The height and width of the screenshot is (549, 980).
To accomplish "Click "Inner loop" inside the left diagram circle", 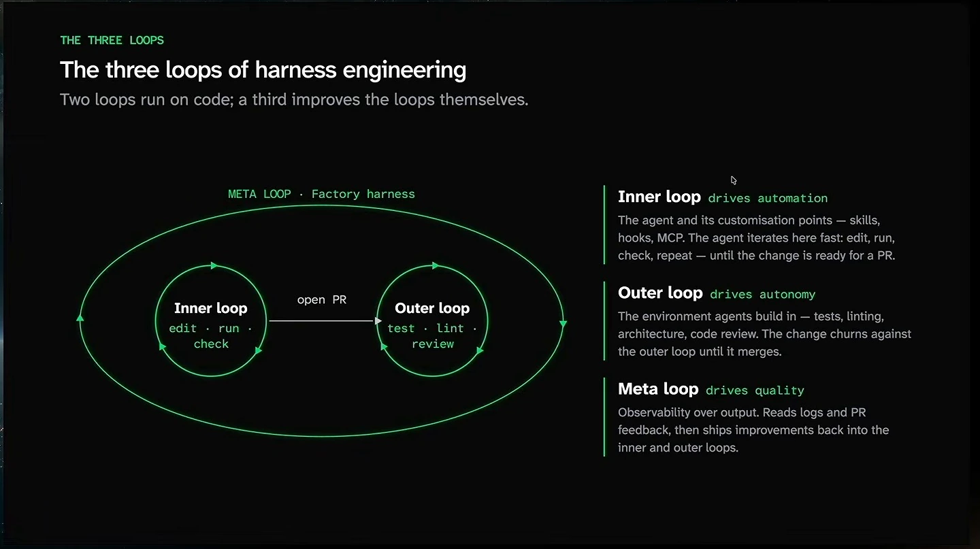I will pos(211,308).
